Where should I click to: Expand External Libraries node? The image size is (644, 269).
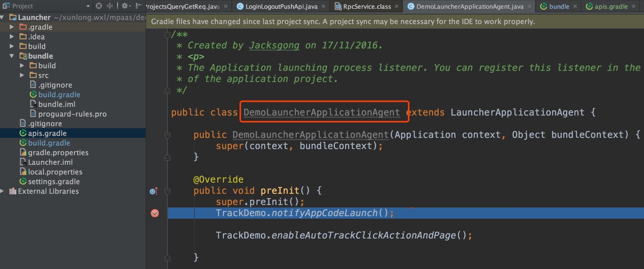pos(2,191)
